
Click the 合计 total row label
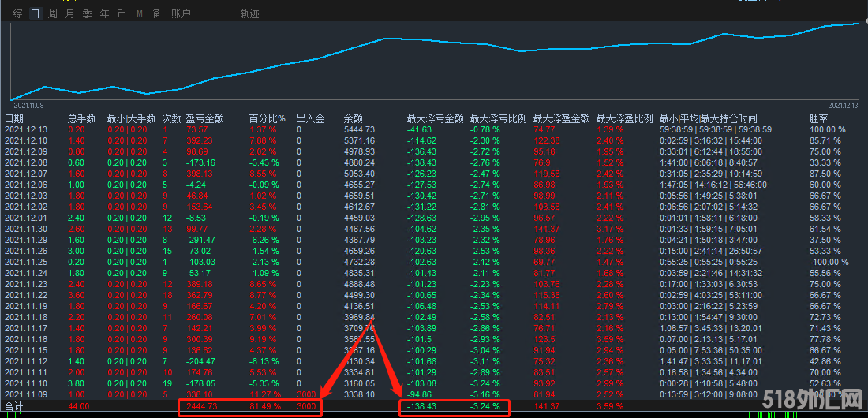13,406
